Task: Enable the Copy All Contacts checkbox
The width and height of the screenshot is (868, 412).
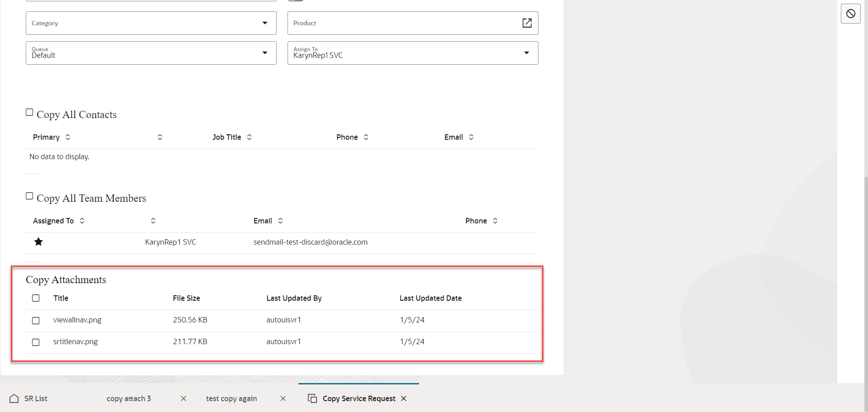Action: point(29,112)
